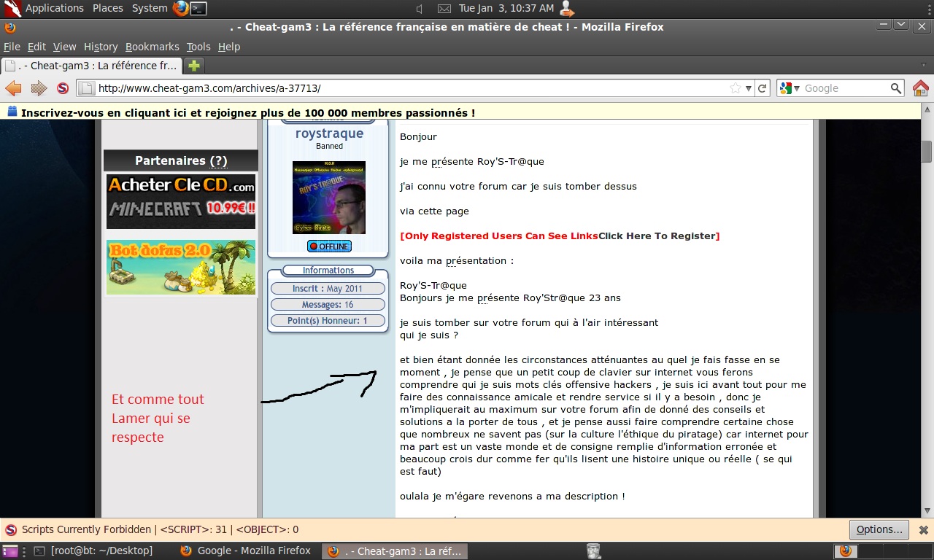934x560 pixels.
Task: Bookmark this page with the star
Action: point(736,88)
